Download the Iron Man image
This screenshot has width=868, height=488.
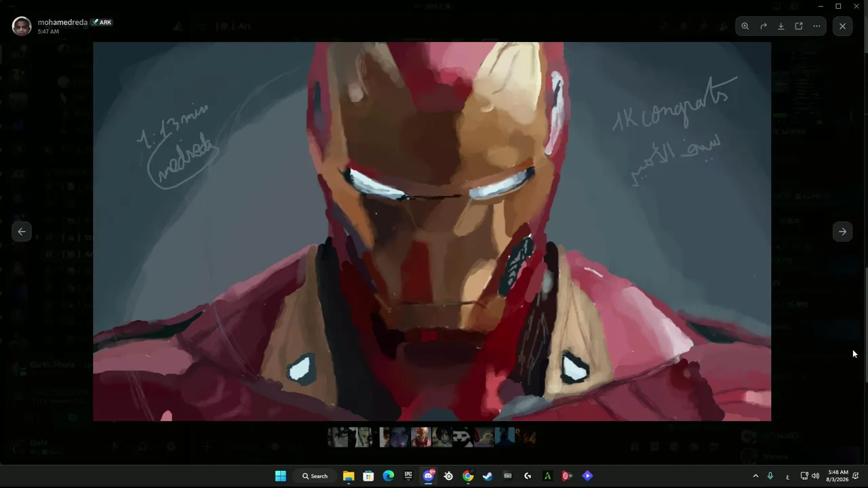coord(781,26)
